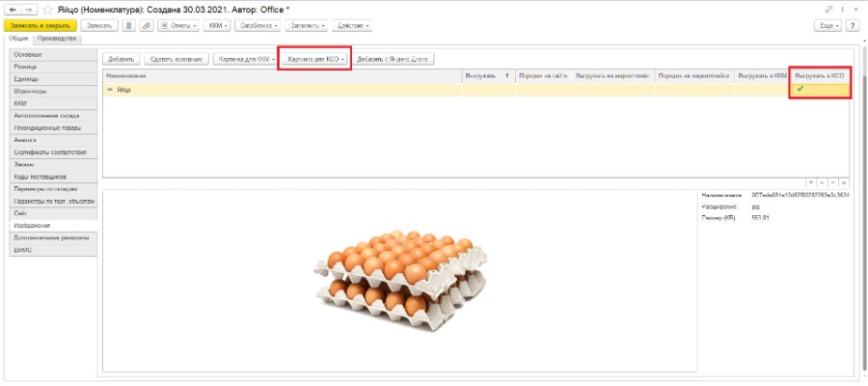Open the Штрихкоды section
868x386 pixels.
pos(54,91)
